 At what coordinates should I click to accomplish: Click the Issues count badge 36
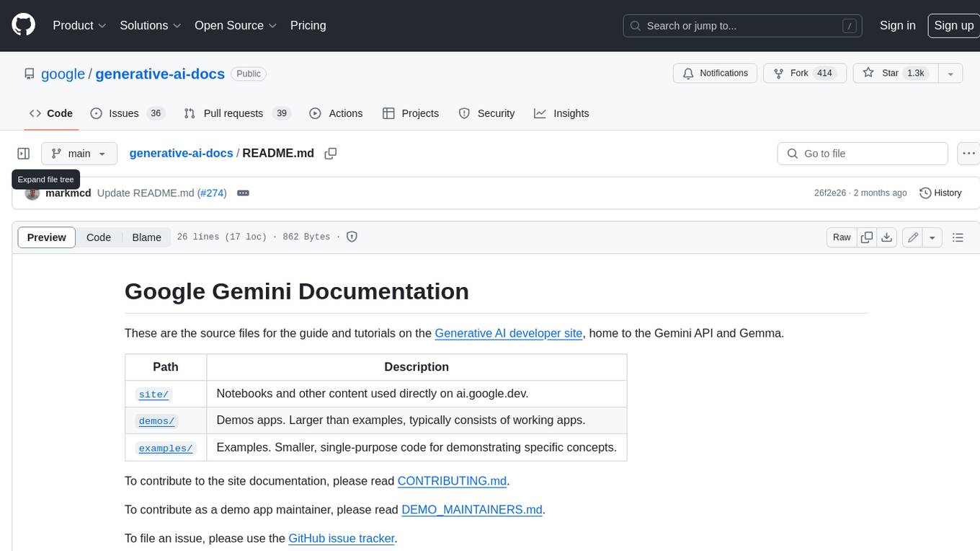pos(155,113)
